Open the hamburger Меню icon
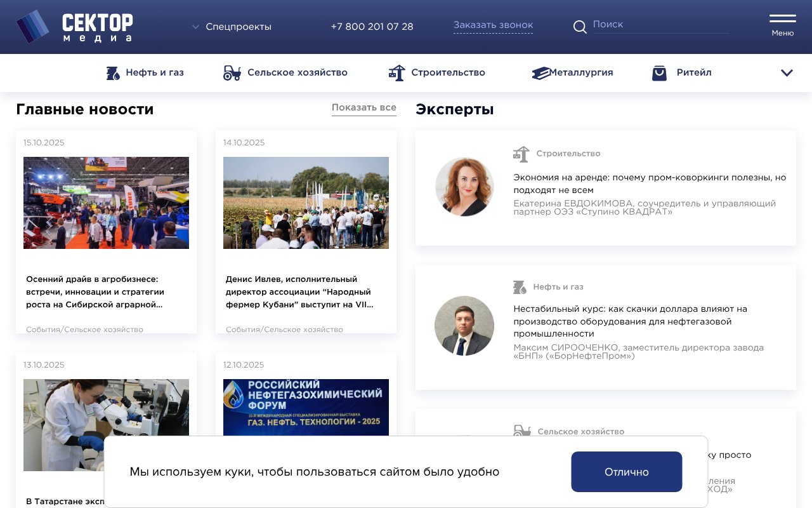Viewport: 812px width, 508px height. 782,19
